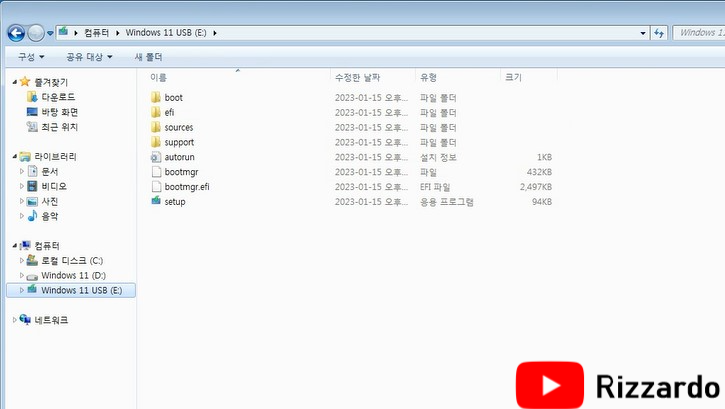
Task: Open the 구성 menu
Action: (31, 57)
